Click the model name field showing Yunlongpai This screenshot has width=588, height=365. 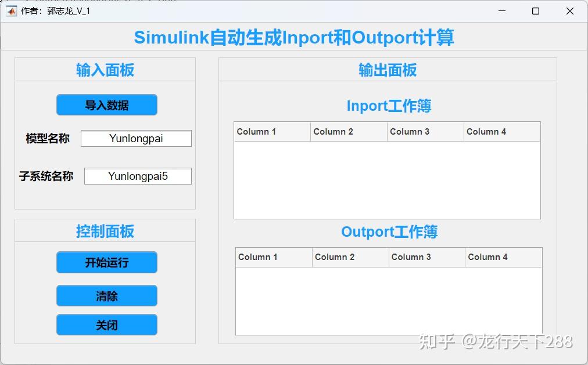click(136, 138)
